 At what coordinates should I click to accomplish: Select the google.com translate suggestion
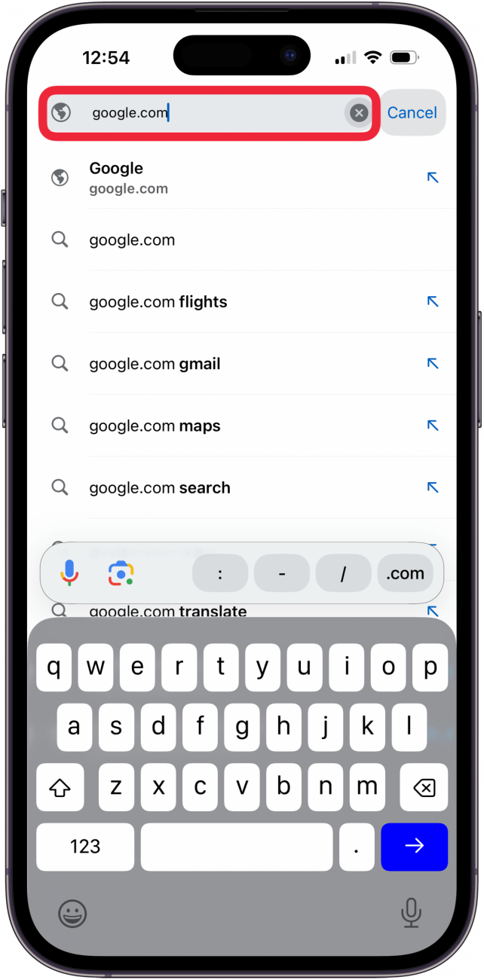click(167, 611)
